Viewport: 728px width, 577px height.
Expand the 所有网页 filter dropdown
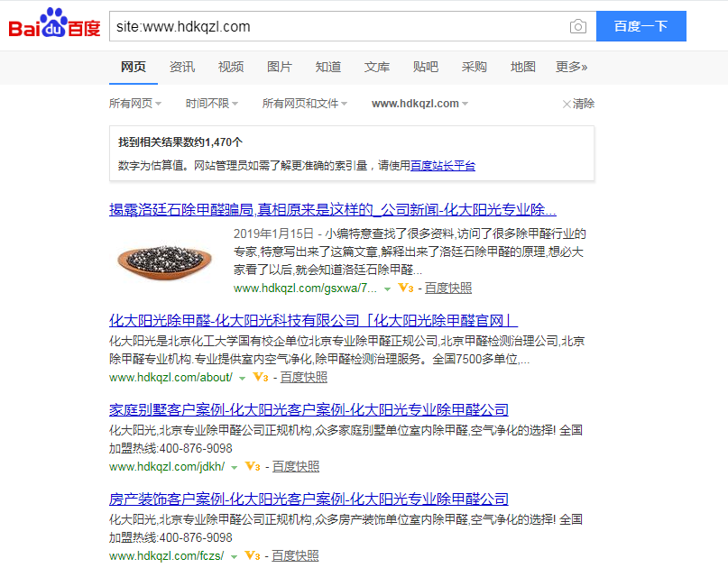click(x=135, y=104)
